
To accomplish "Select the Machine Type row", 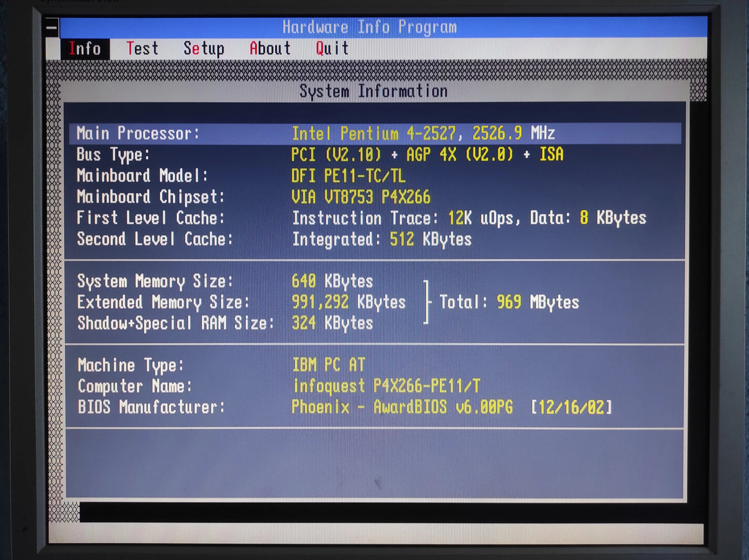I will (375, 365).
